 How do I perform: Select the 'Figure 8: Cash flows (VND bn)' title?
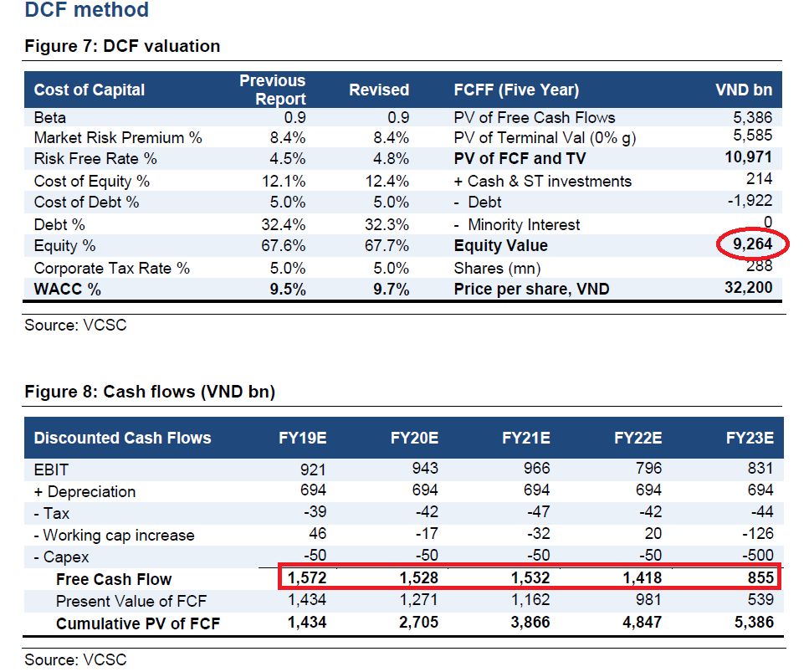point(150,392)
